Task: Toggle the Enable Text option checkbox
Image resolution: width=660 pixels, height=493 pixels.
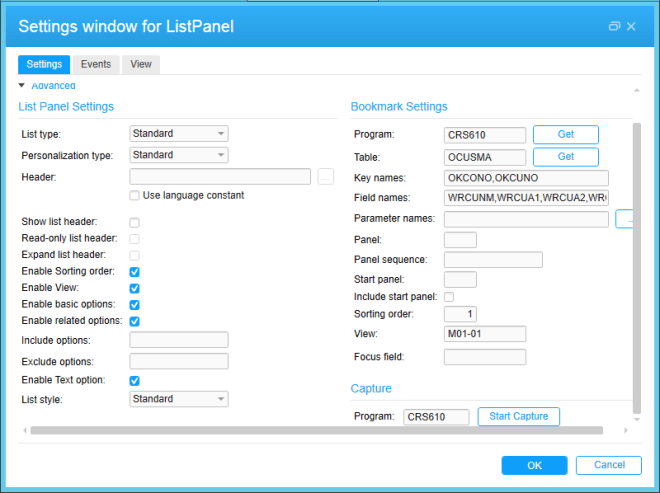Action: point(134,381)
